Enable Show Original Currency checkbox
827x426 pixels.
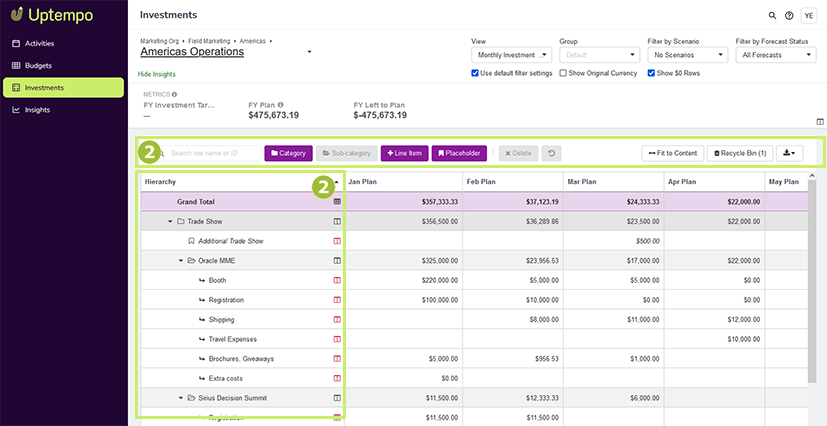click(563, 73)
